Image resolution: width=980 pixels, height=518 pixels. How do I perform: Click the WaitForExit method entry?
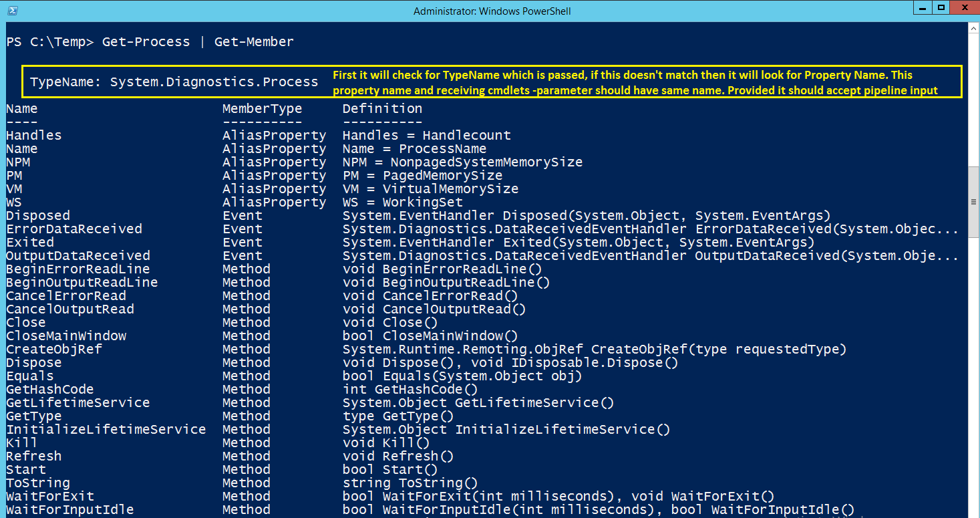(49, 496)
